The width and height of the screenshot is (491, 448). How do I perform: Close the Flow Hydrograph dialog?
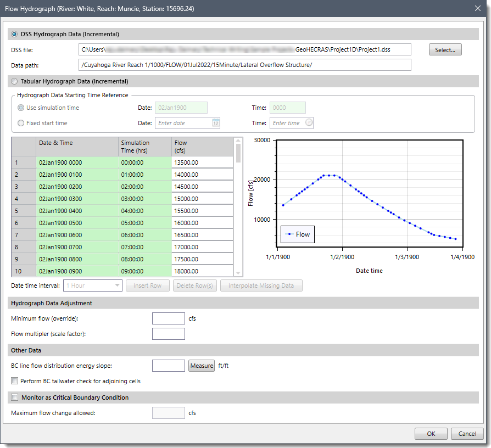(x=477, y=8)
